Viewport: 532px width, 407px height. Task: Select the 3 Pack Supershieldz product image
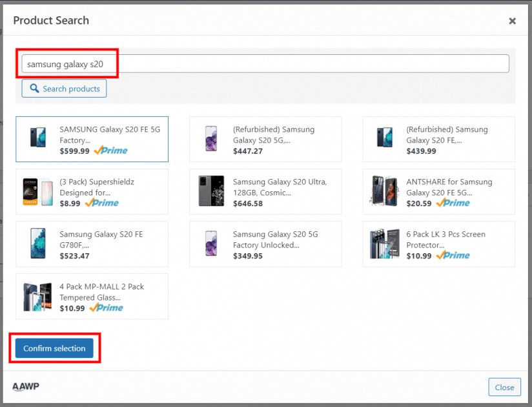37,192
